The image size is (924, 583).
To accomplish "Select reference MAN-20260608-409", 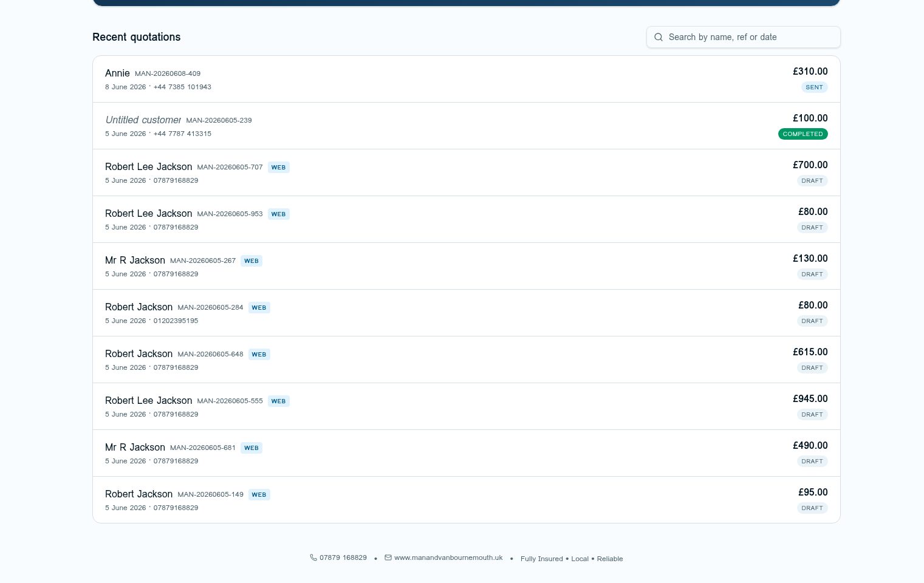I will pos(168,73).
